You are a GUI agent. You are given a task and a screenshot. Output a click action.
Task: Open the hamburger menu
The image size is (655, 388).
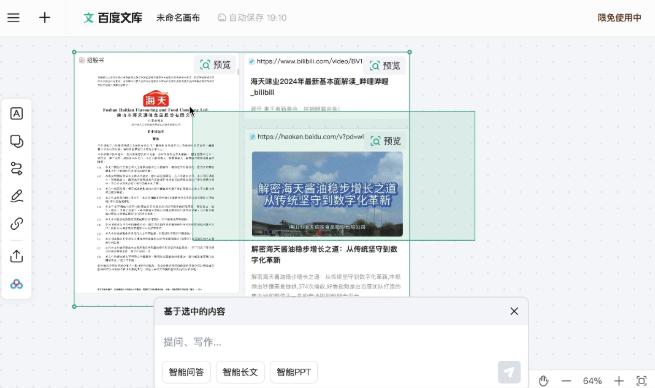pyautogui.click(x=13, y=18)
